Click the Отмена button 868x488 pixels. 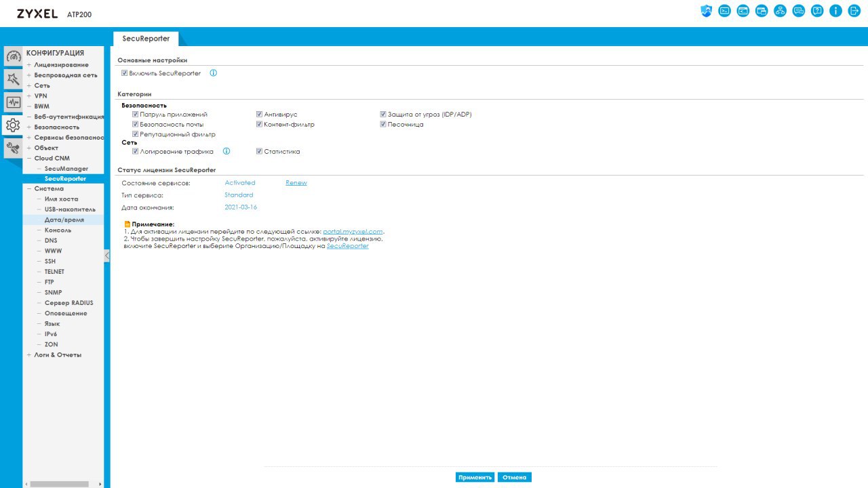pyautogui.click(x=515, y=477)
